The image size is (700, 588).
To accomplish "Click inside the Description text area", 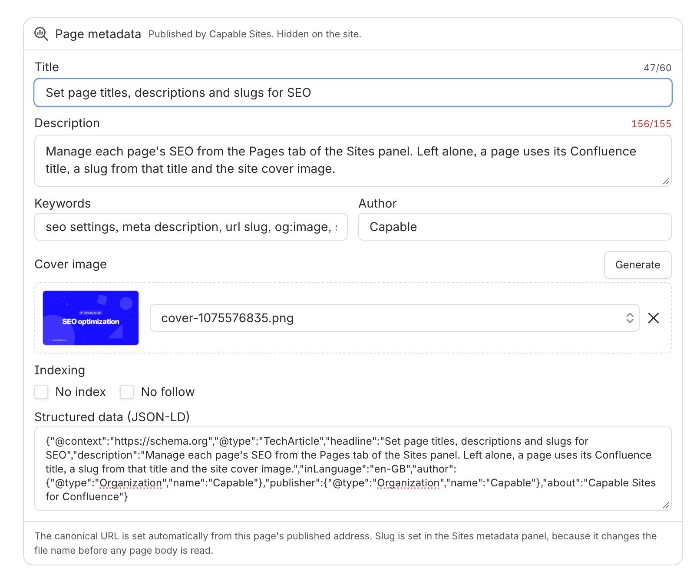I will coord(353,161).
